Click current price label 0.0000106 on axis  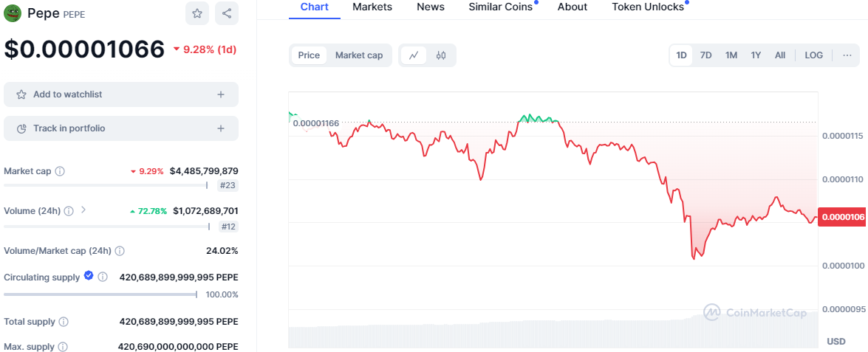pyautogui.click(x=843, y=217)
